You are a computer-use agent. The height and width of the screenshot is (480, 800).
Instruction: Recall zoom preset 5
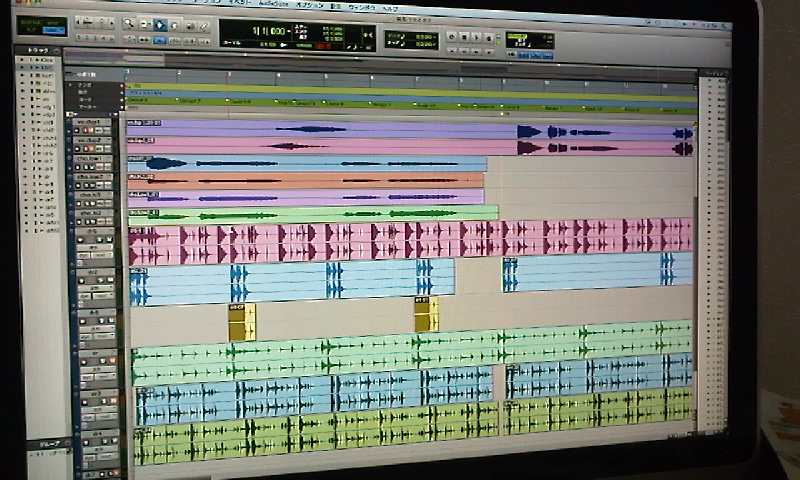click(x=111, y=38)
